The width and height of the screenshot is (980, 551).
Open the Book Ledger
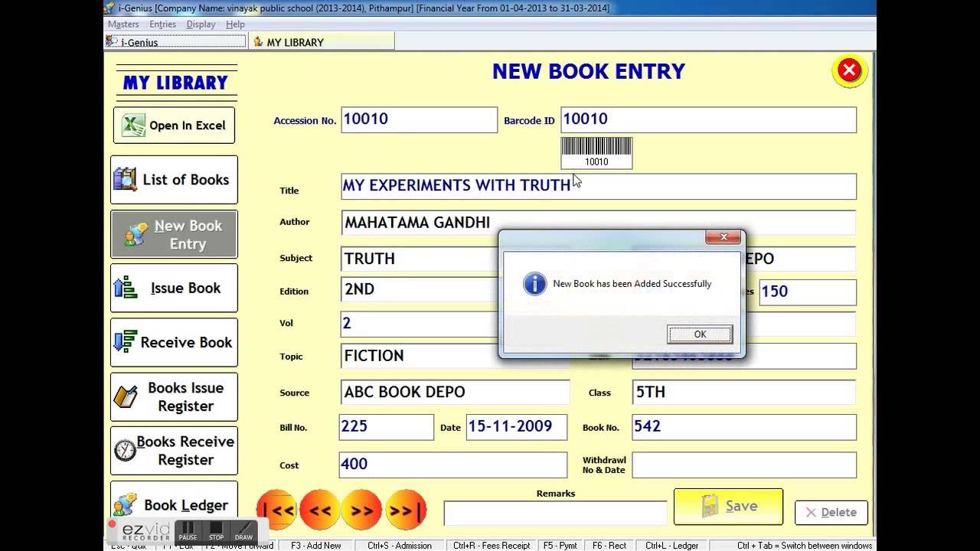point(174,503)
